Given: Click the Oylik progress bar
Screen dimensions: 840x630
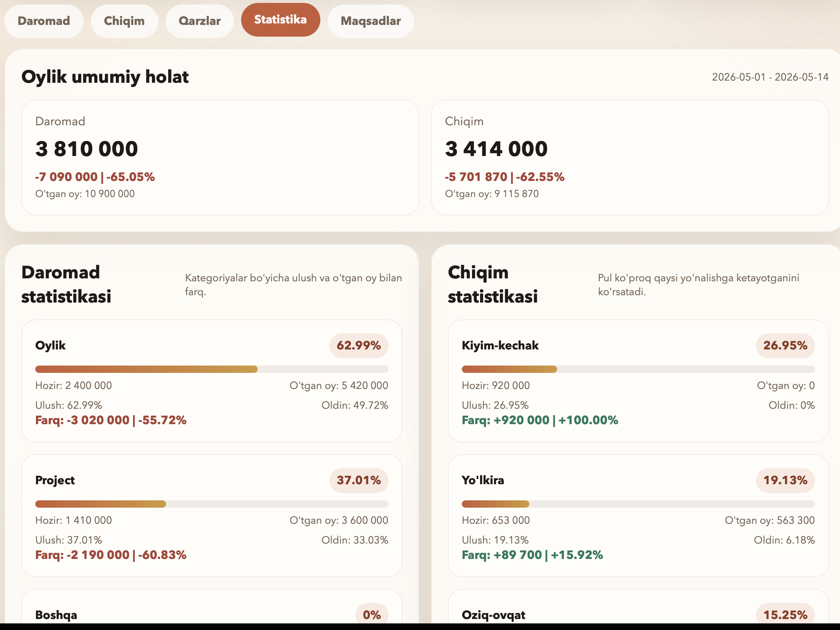Looking at the screenshot, I should [211, 369].
